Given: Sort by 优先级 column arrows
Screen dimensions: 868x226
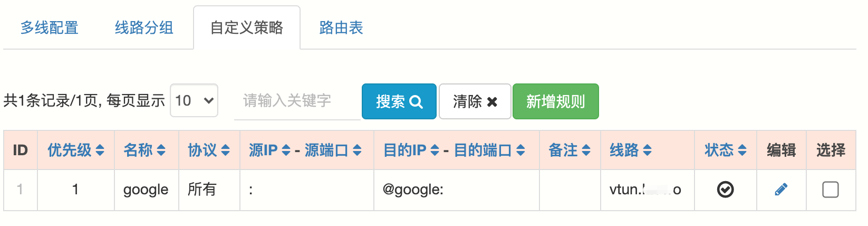Looking at the screenshot, I should [100, 150].
